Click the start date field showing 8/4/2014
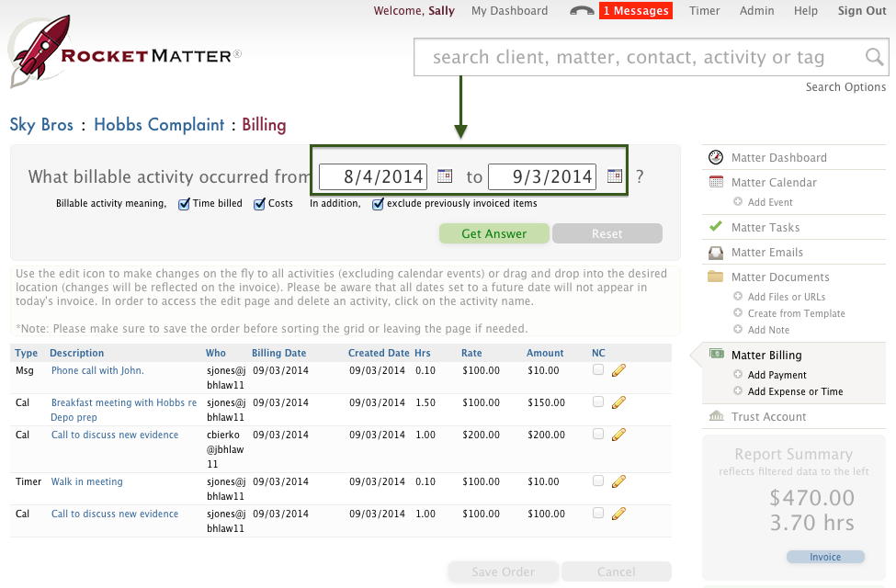The height and width of the screenshot is (588, 896). tap(373, 176)
